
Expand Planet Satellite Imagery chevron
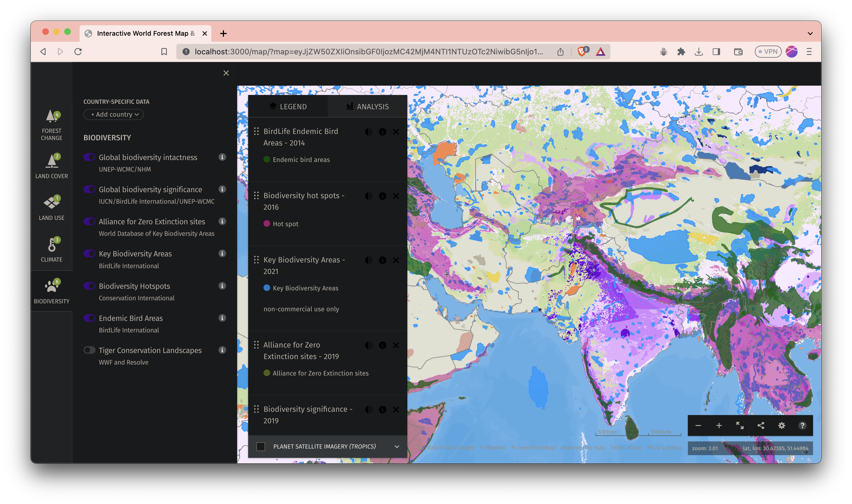tap(397, 447)
